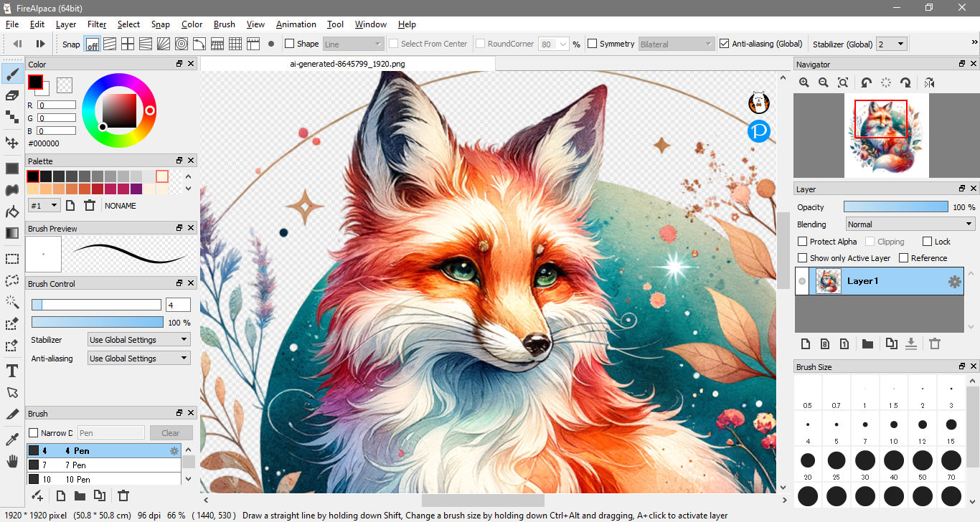Screen dimensions: 980x522
Task: Open the Animation menu
Action: (296, 24)
